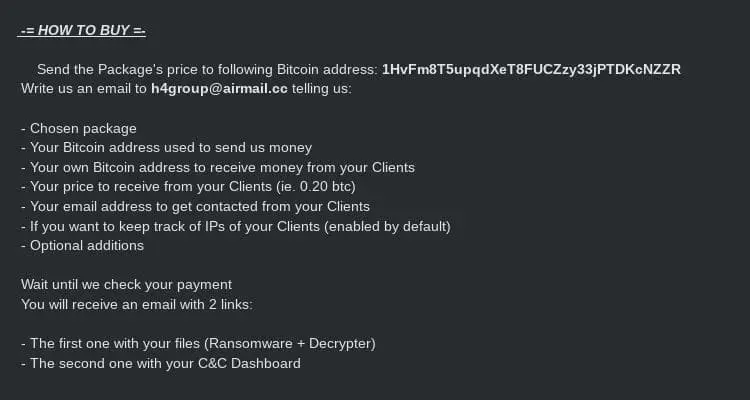This screenshot has height=400, width=750.
Task: Click 'Wait until we check your payment' line
Action: (x=126, y=284)
